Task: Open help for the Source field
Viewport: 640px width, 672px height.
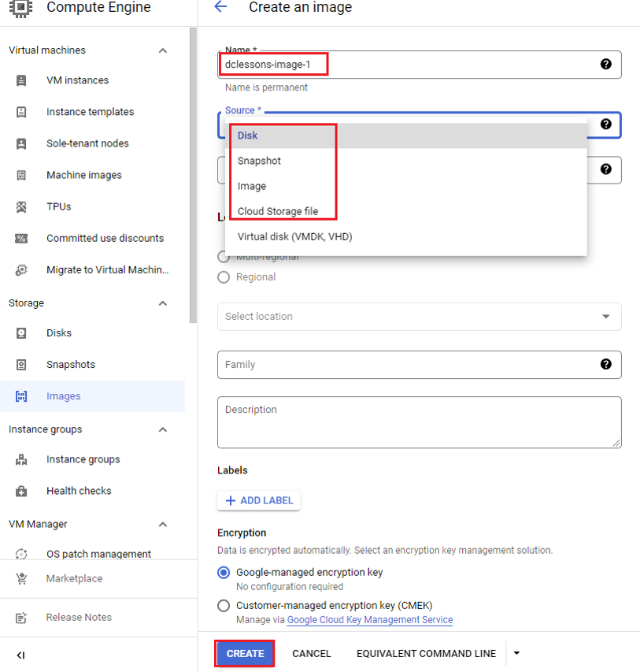Action: click(605, 124)
